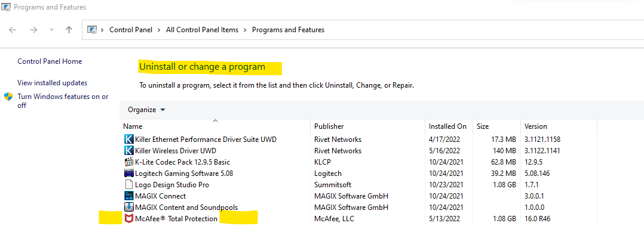Go back with the back arrow

tap(13, 30)
